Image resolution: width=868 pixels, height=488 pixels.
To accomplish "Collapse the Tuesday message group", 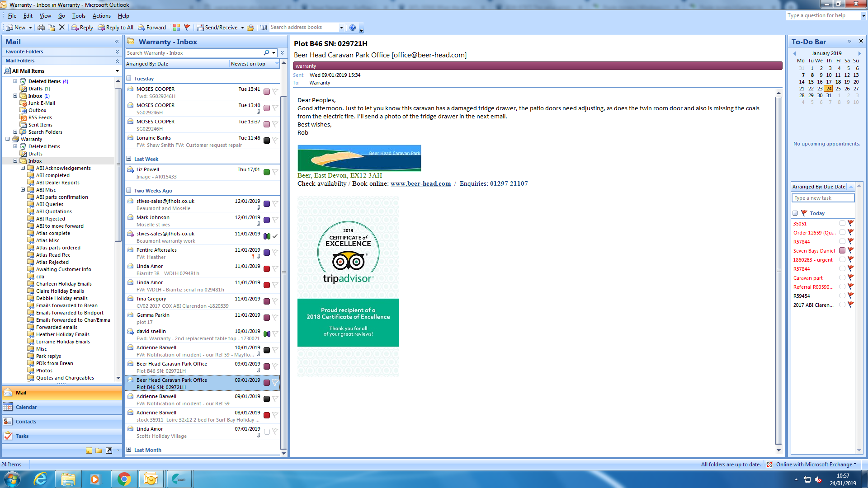I will pos(129,78).
